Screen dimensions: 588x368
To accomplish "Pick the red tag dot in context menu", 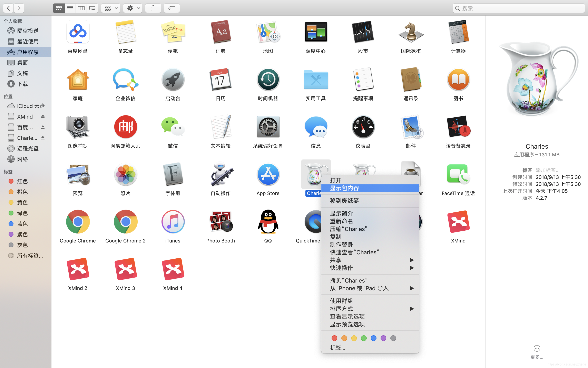I will 334,338.
